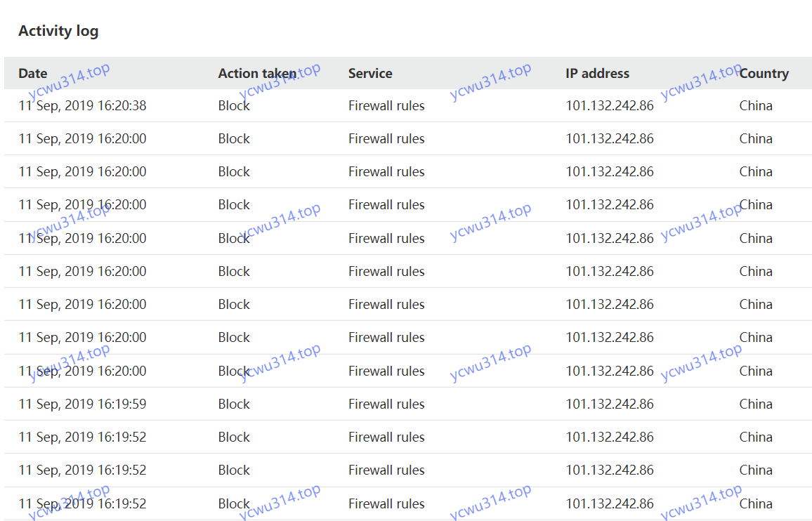Open Firewall rules in the 16:19:59 row
This screenshot has width=812, height=521.
(386, 404)
